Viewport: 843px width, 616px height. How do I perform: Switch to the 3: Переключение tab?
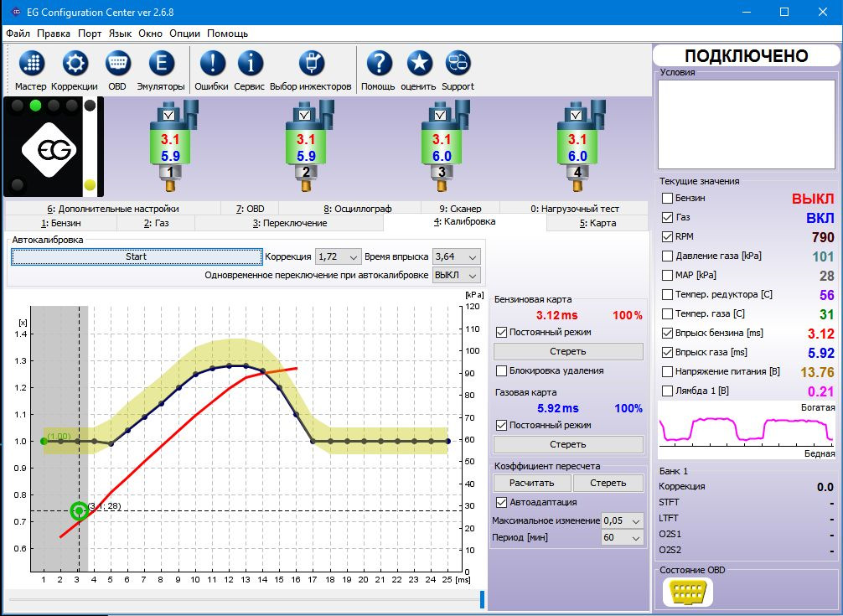[290, 223]
